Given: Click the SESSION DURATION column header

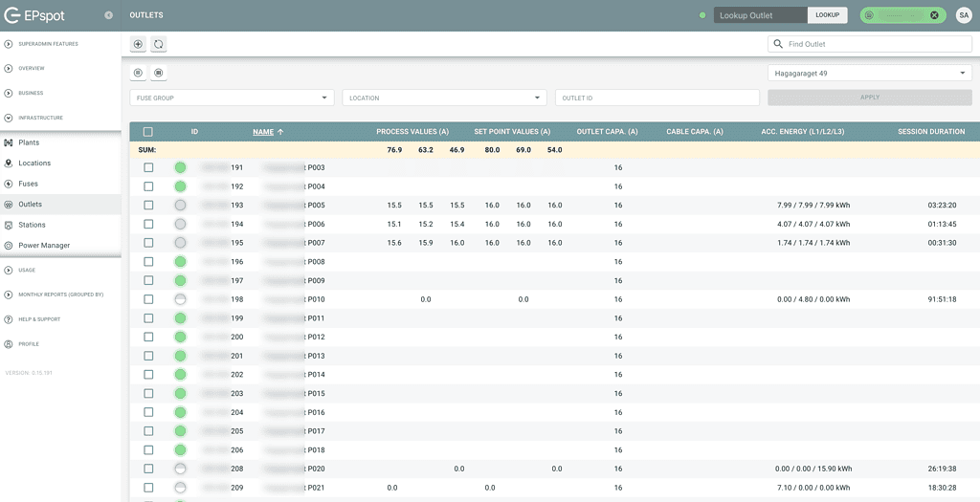Looking at the screenshot, I should pos(931,132).
